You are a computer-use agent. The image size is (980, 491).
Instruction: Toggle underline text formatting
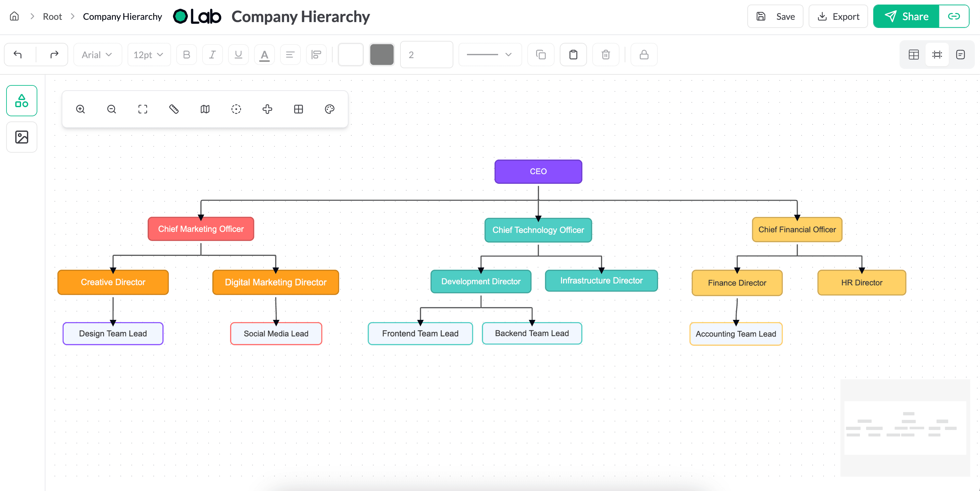tap(238, 55)
